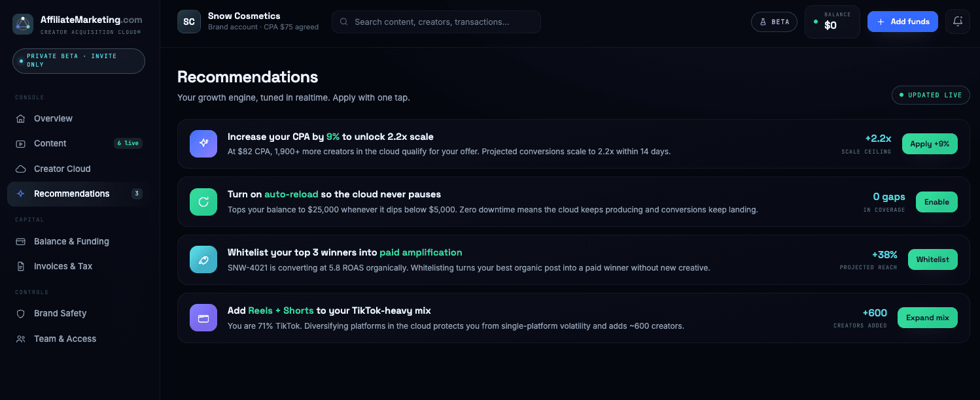Screen dimensions: 980x400
Task: Click the search magnifier icon
Action: tap(344, 22)
